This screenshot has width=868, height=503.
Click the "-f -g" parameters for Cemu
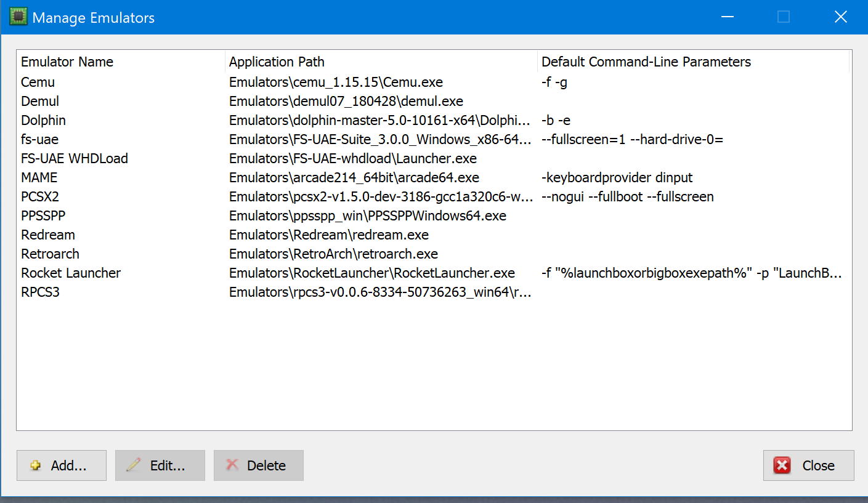coord(554,82)
